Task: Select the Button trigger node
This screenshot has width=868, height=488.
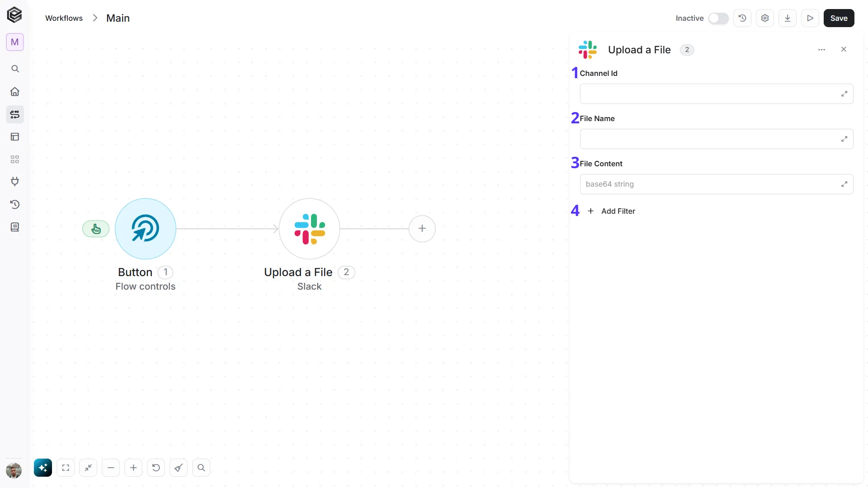Action: (x=146, y=229)
